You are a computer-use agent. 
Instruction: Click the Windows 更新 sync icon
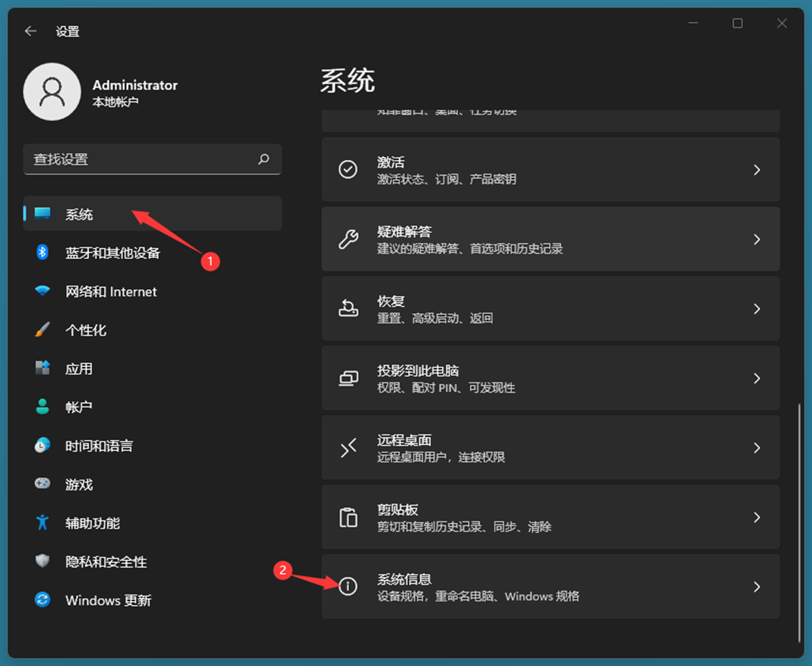pyautogui.click(x=43, y=600)
